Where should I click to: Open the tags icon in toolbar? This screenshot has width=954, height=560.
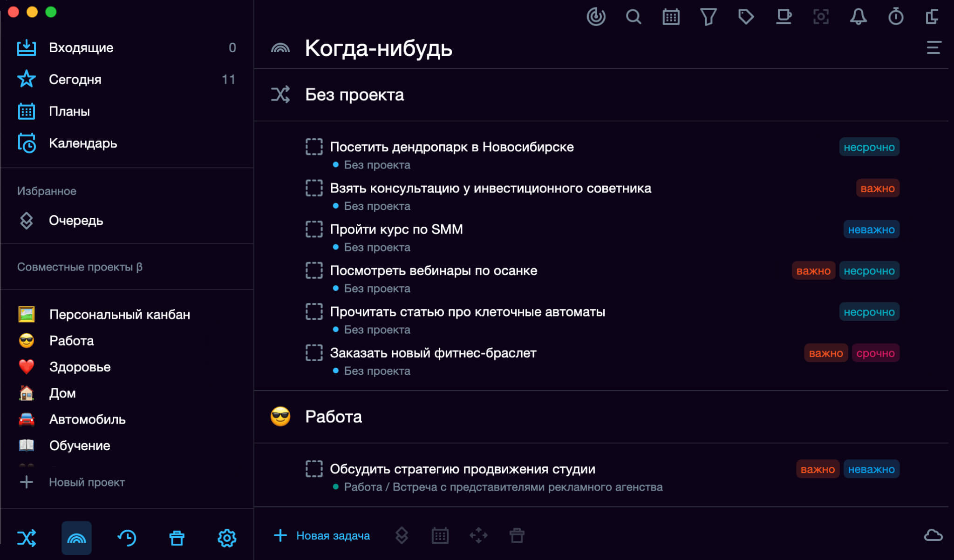click(746, 17)
